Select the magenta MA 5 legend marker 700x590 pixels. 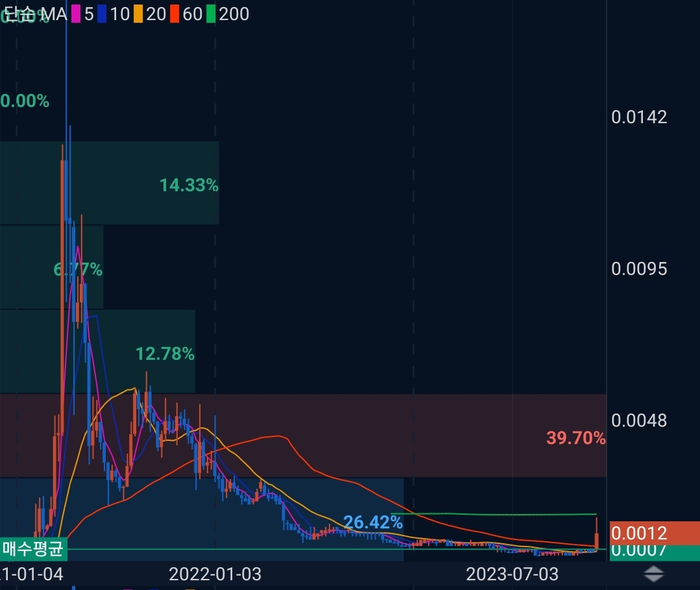(76, 14)
